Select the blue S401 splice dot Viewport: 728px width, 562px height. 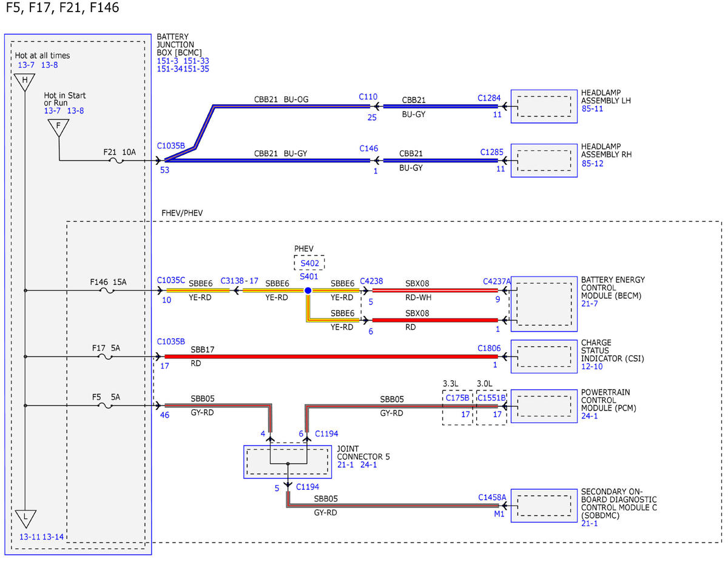point(308,291)
